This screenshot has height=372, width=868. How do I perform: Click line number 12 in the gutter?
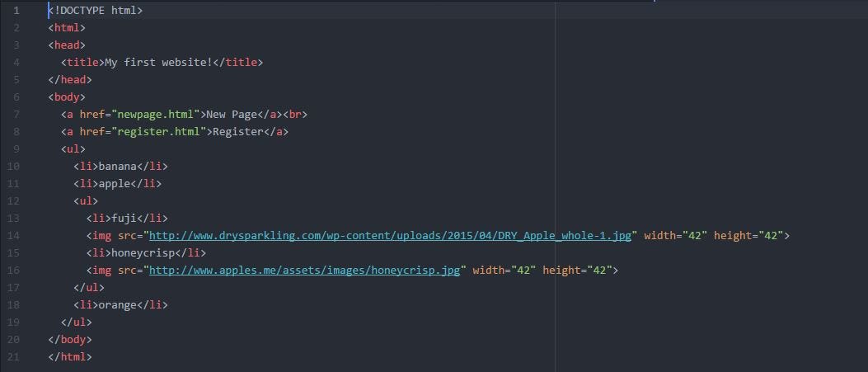(13, 201)
